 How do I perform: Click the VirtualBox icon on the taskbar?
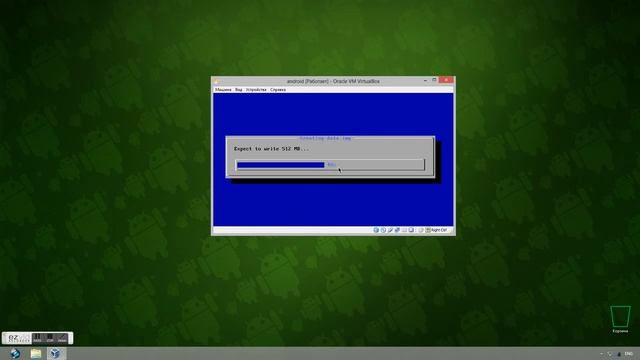tap(56, 353)
